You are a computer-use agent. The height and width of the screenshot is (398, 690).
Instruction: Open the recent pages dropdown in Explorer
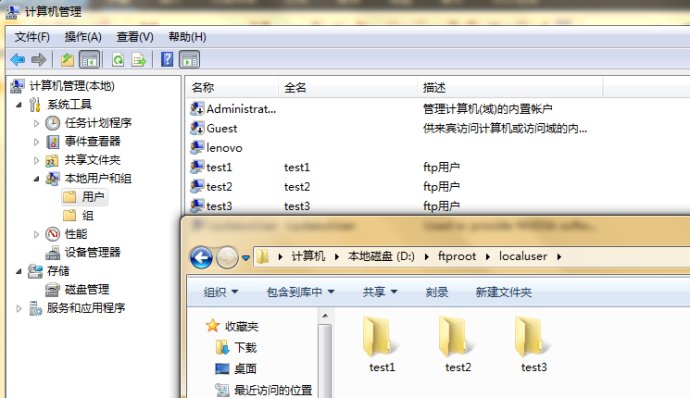coord(246,258)
